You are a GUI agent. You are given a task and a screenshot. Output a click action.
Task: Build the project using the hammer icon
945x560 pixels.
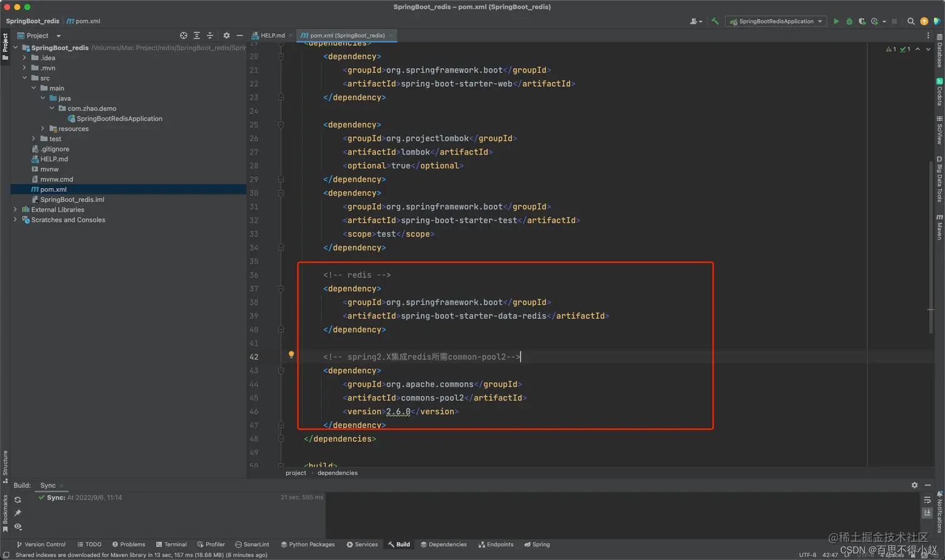715,21
